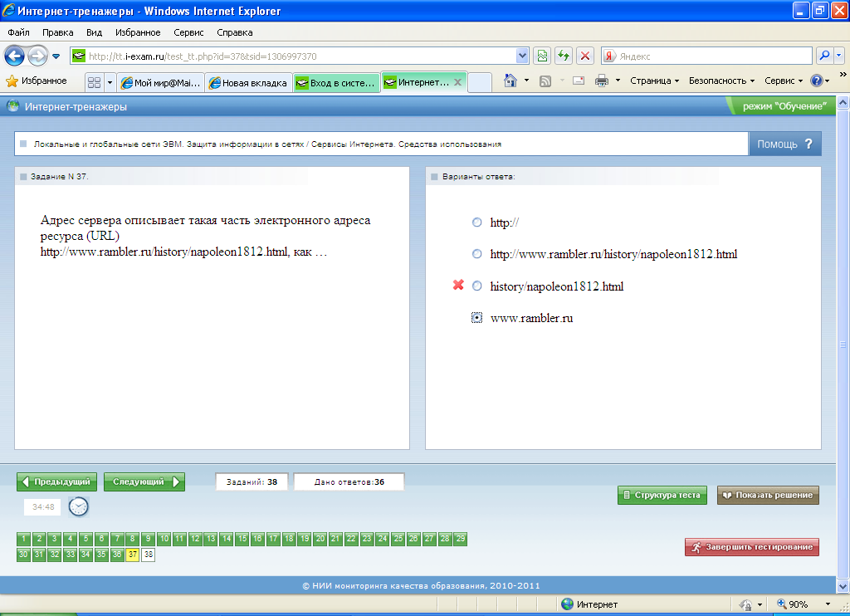850x616 pixels.
Task: Click the Read mail icon
Action: 579,81
